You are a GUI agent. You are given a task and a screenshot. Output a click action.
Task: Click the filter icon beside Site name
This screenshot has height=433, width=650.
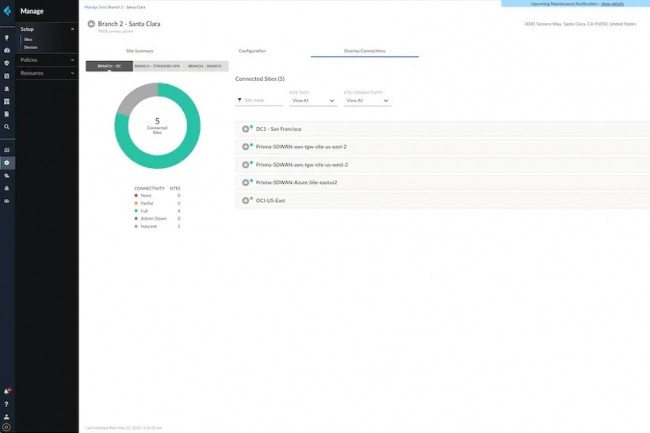pos(240,100)
